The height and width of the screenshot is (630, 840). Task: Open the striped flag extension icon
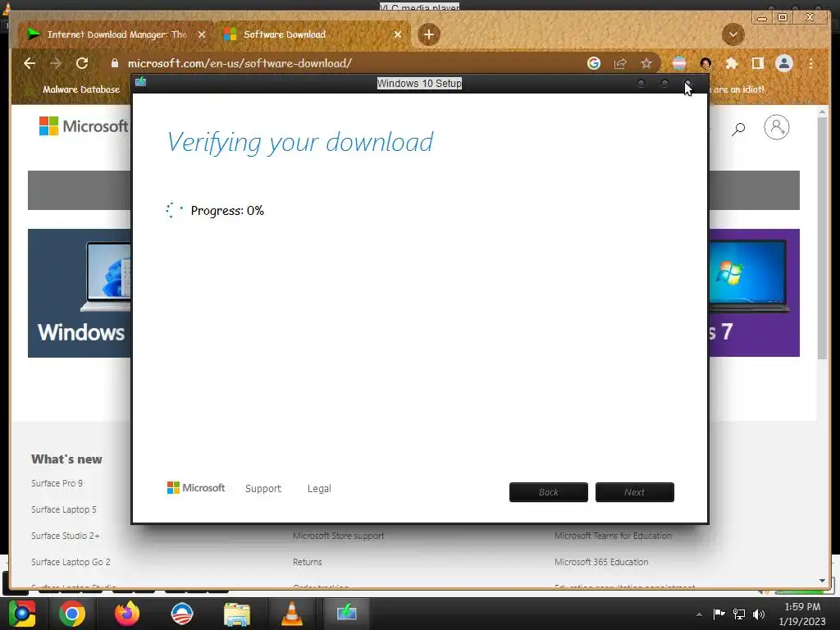[x=679, y=63]
